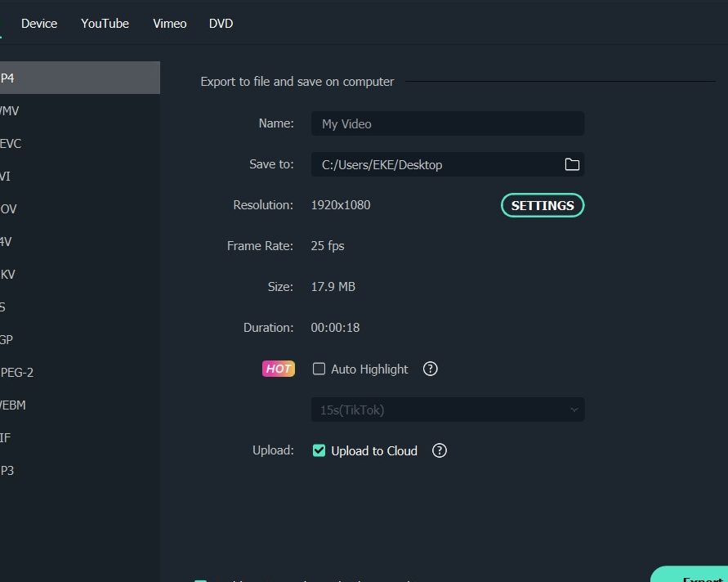Click the HOT badge next to Auto Highlight
The width and height of the screenshot is (728, 582).
tap(279, 369)
